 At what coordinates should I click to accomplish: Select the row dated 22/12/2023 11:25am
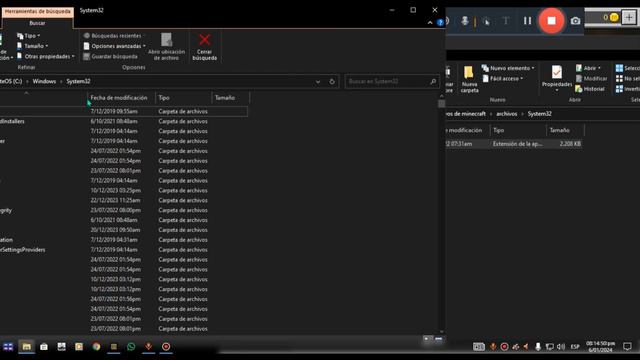(123, 200)
